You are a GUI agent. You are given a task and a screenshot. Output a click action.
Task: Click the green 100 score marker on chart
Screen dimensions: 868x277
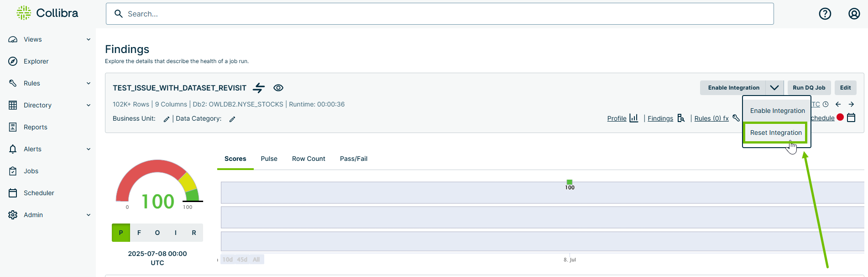coord(570,182)
